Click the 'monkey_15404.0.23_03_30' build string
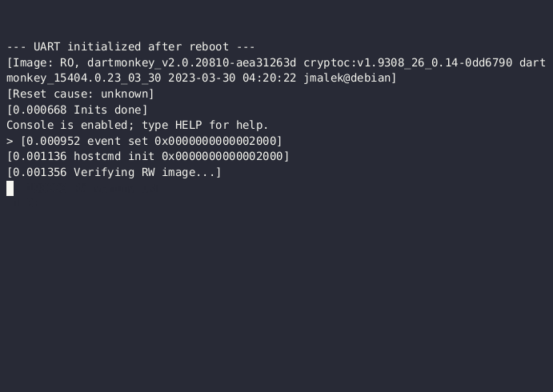 coord(83,78)
